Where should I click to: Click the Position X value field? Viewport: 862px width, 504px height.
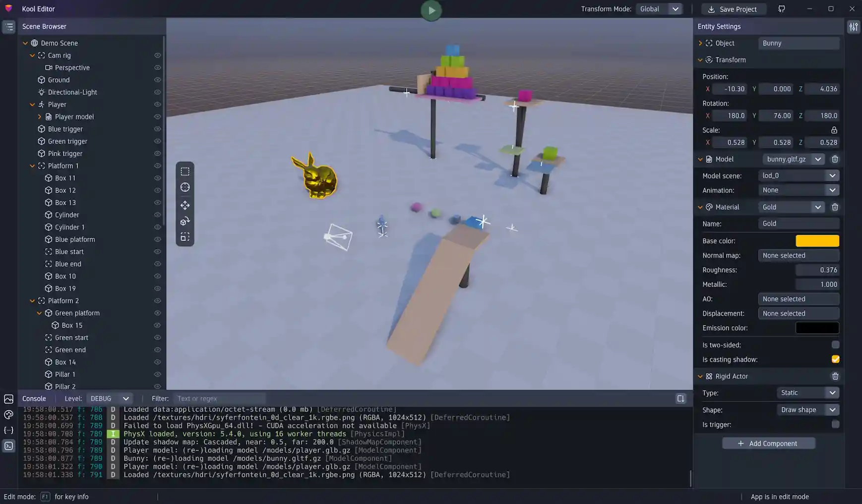point(730,89)
